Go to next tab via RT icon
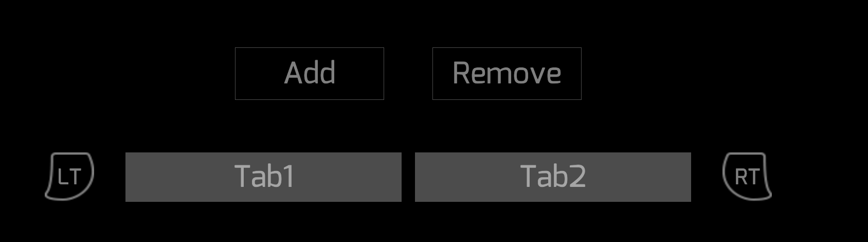Viewport: 868px width, 242px height. pos(747,176)
